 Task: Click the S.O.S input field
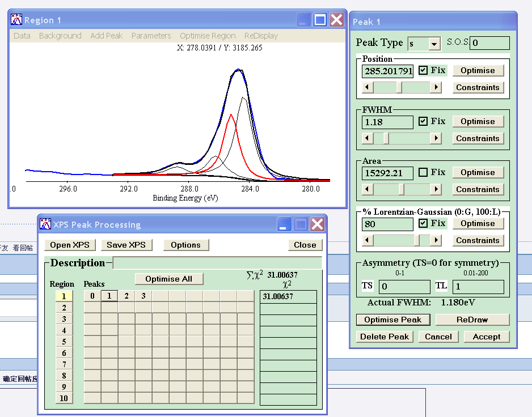(489, 42)
